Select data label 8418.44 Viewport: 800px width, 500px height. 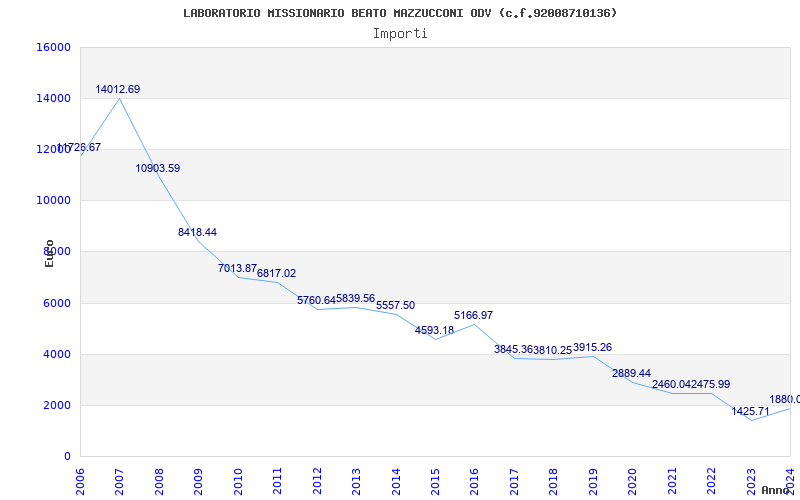197,232
